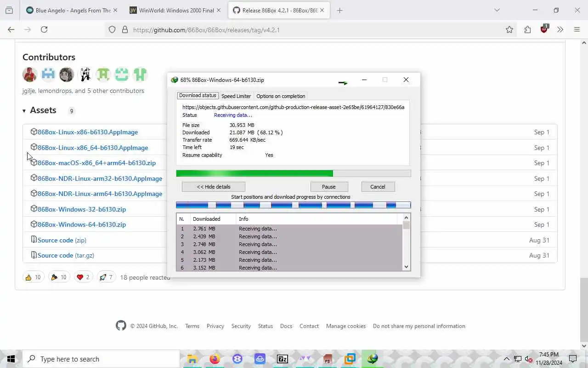Image resolution: width=588 pixels, height=368 pixels.
Task: Open the notification center icon
Action: pos(573,359)
